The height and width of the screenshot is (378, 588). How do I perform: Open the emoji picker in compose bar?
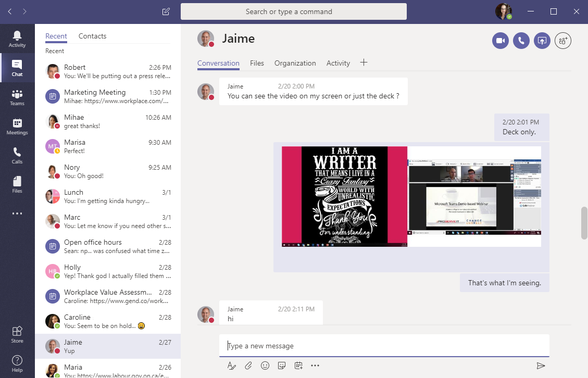click(265, 365)
